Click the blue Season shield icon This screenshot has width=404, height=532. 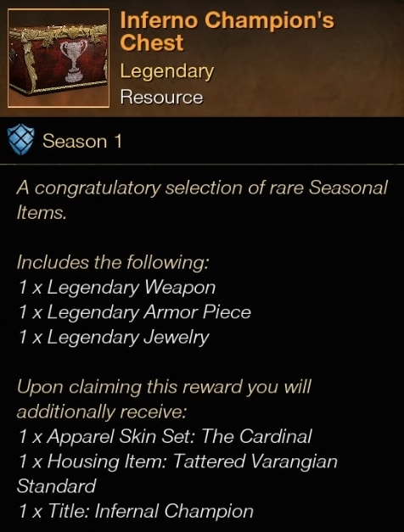point(21,140)
